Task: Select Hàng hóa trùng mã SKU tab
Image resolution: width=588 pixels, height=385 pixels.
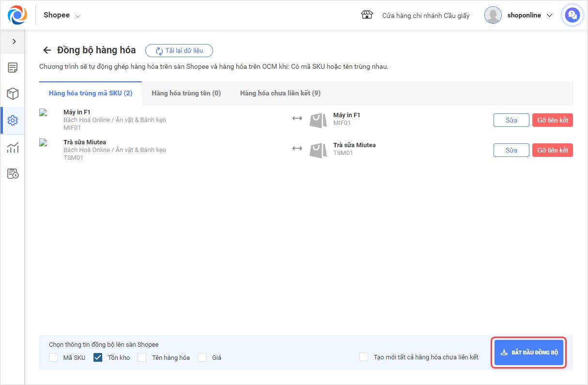Action: [x=91, y=93]
